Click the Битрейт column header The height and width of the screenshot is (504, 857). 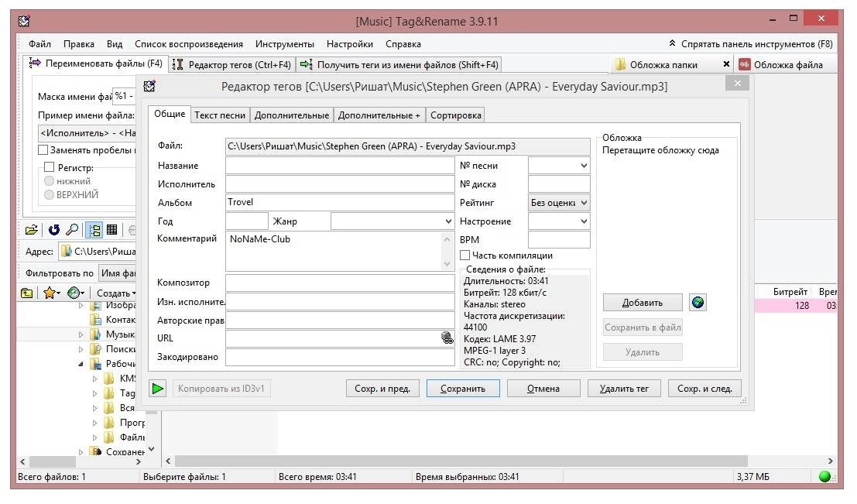tap(790, 291)
